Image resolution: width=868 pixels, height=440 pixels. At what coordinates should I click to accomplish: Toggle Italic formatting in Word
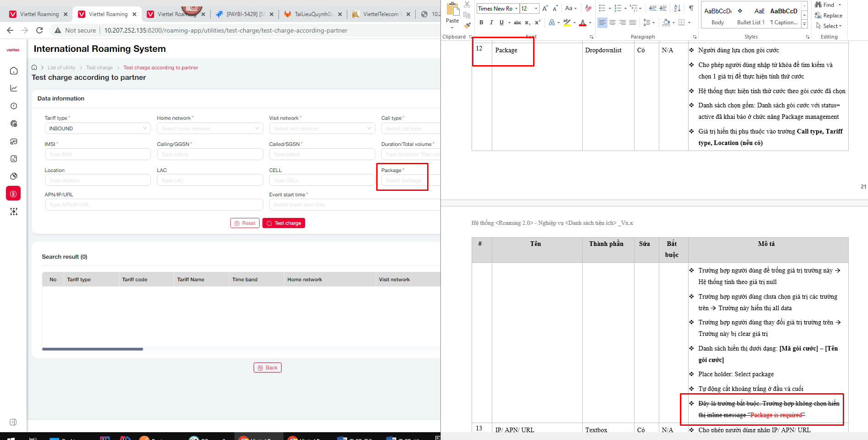[x=491, y=22]
